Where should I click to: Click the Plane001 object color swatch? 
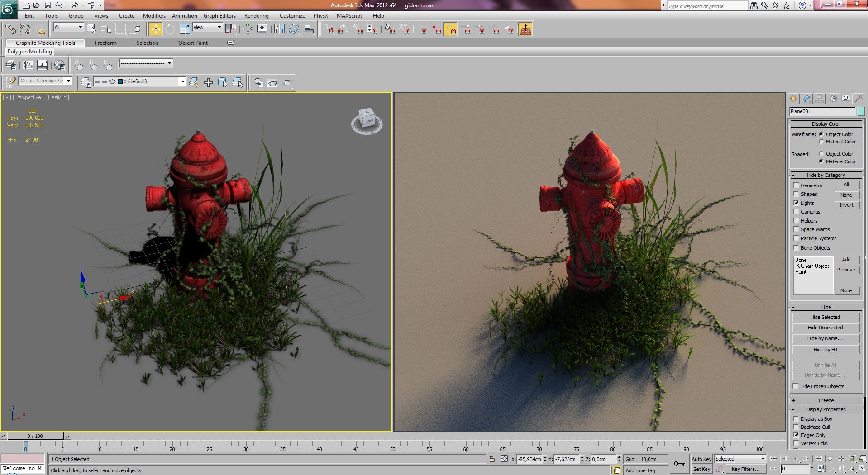click(860, 111)
